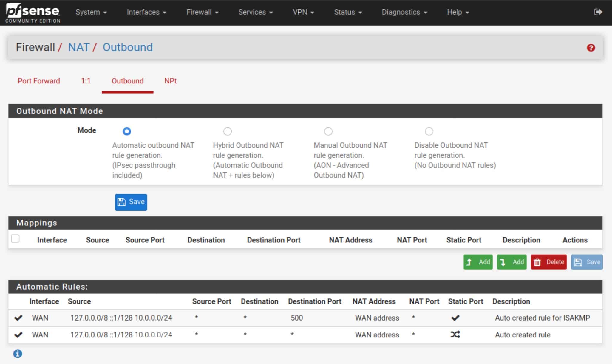Switch to the Port Forward tab

click(39, 81)
